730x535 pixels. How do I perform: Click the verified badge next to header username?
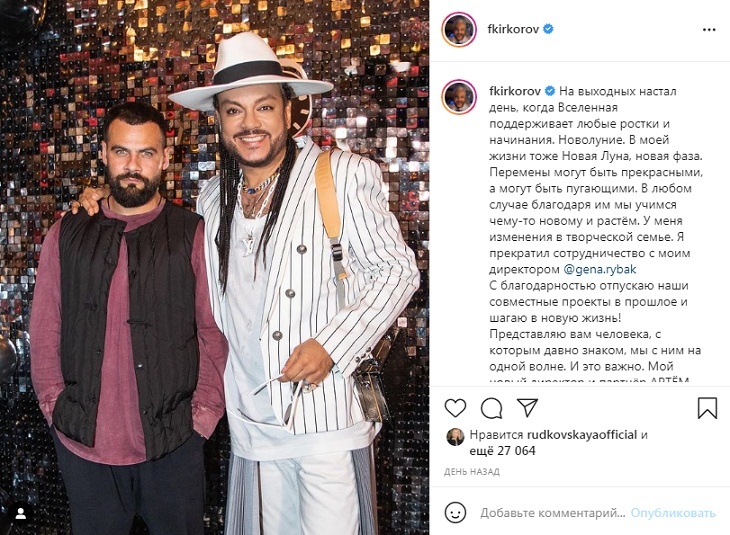pos(548,29)
